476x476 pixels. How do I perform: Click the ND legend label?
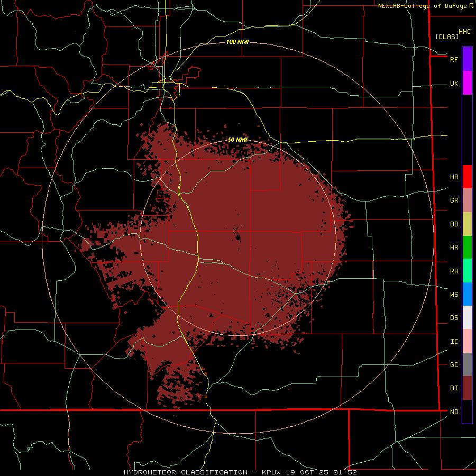click(454, 411)
